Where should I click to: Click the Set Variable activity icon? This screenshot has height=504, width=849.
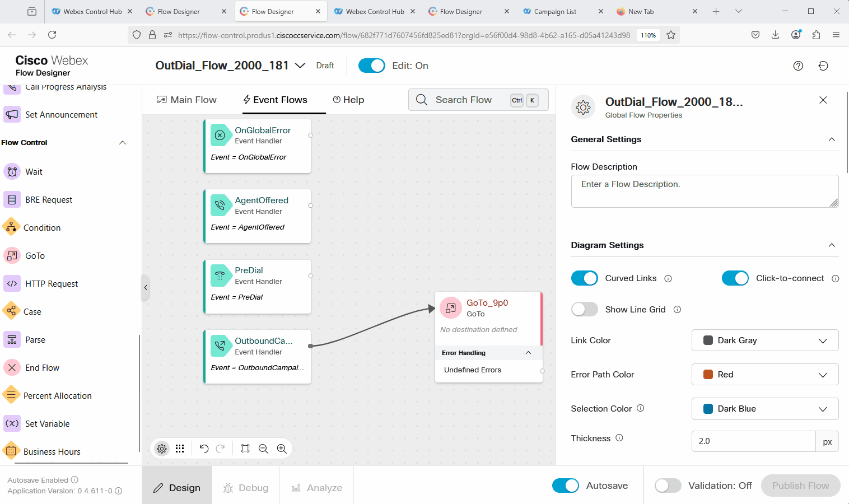point(12,423)
